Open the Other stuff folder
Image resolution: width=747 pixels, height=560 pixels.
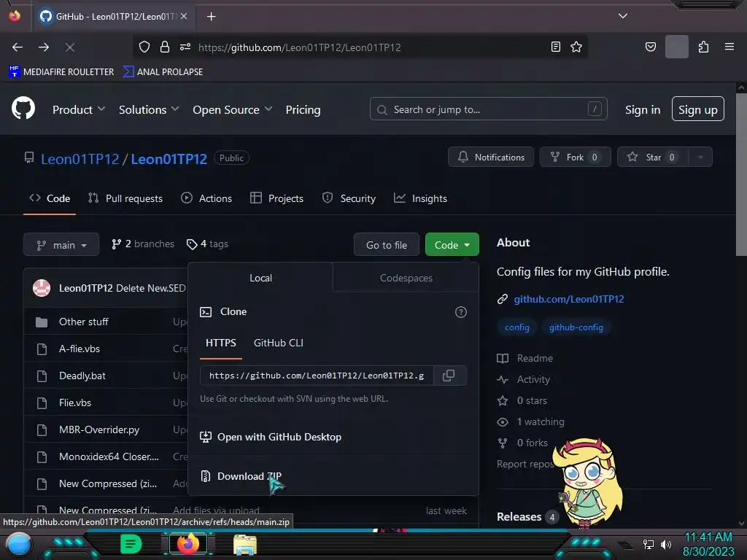click(83, 322)
